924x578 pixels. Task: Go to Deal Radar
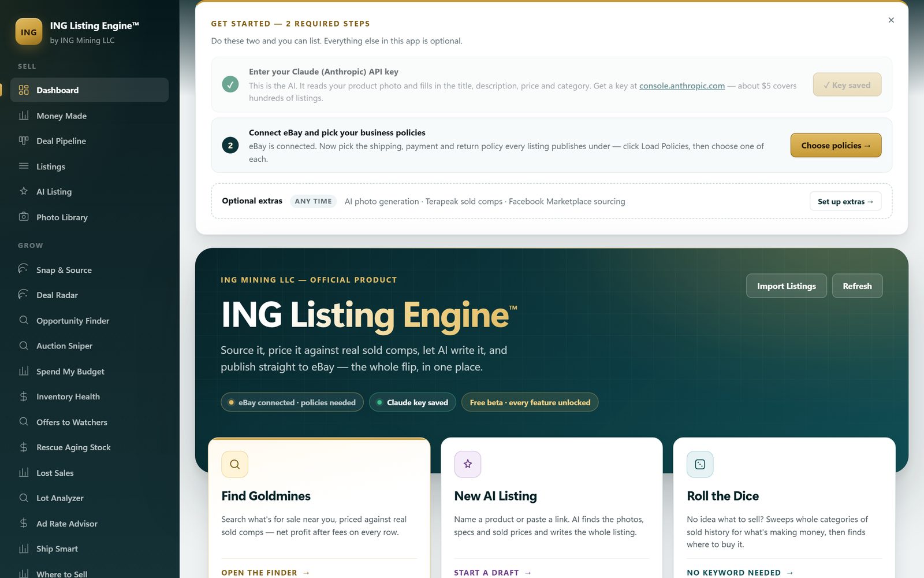(90, 295)
